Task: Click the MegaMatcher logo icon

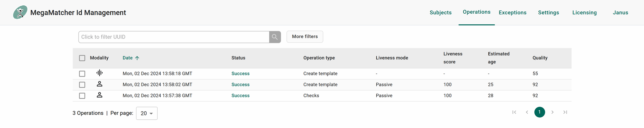Action: click(20, 12)
